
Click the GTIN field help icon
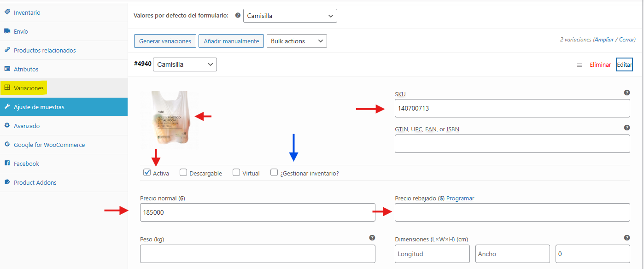[626, 128]
